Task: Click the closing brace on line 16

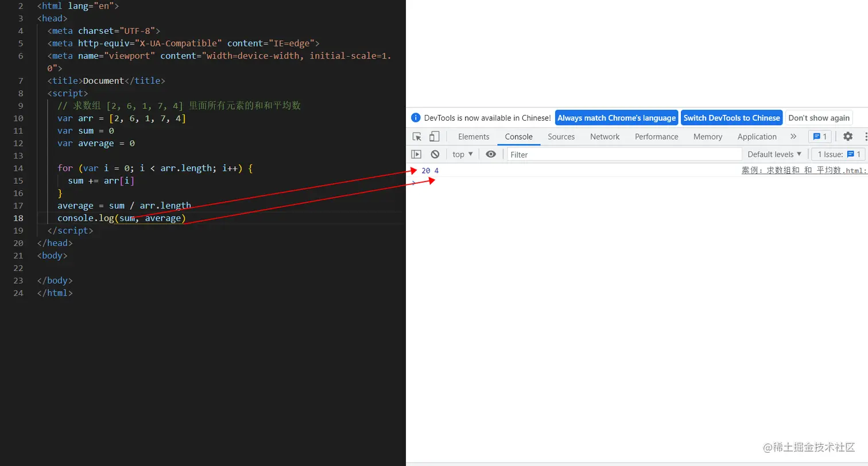Action: click(x=60, y=193)
